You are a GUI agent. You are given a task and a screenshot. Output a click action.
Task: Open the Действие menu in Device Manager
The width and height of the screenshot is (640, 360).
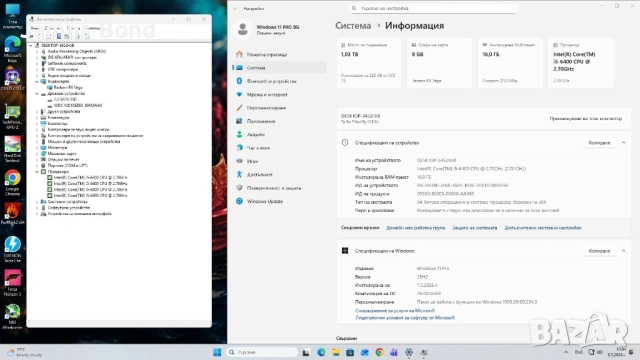click(52, 28)
